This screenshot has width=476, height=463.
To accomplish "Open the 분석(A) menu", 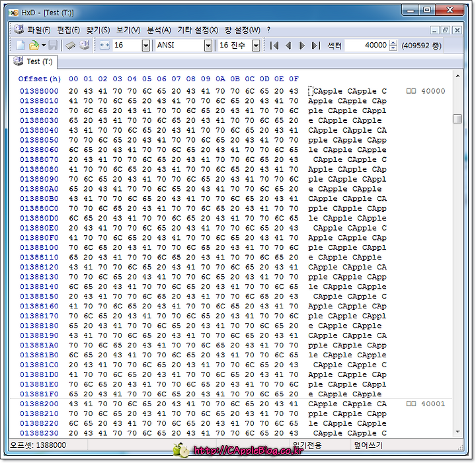I will coord(159,30).
